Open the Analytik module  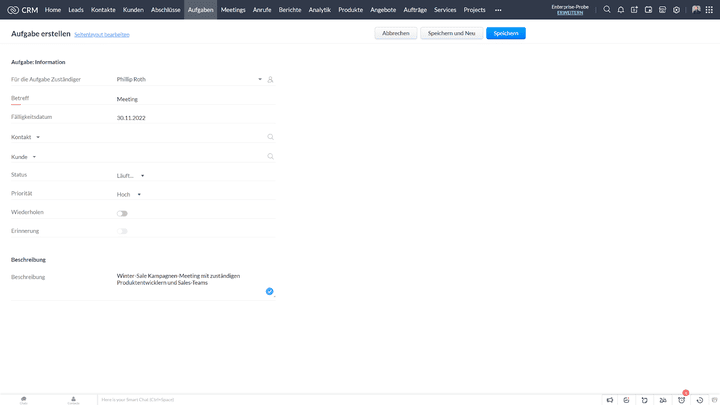point(320,10)
